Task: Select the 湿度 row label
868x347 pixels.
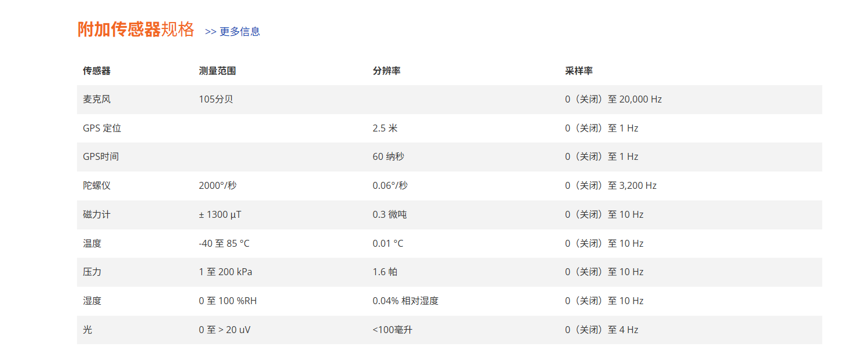Action: click(x=92, y=301)
